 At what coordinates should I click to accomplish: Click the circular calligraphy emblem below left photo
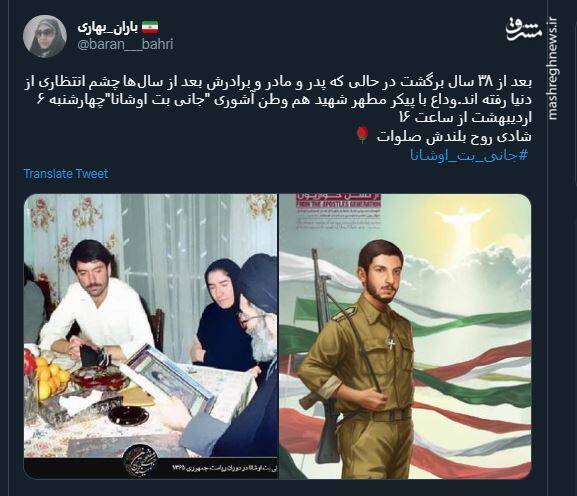click(140, 461)
